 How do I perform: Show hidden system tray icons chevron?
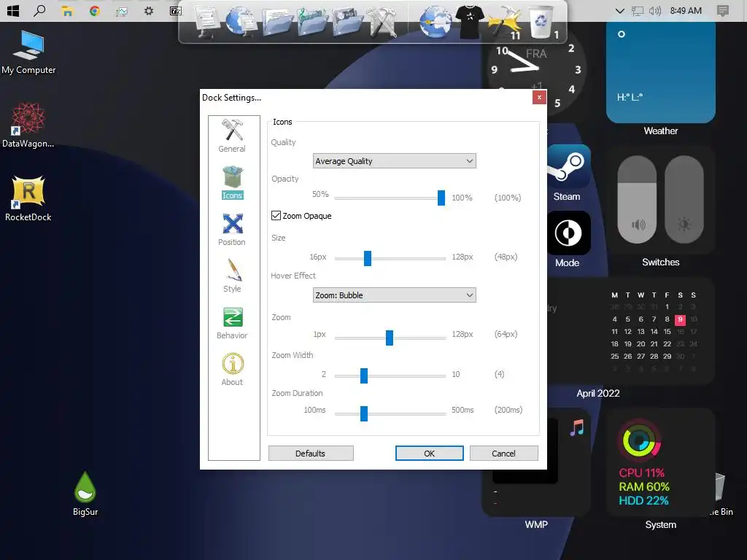coord(620,10)
